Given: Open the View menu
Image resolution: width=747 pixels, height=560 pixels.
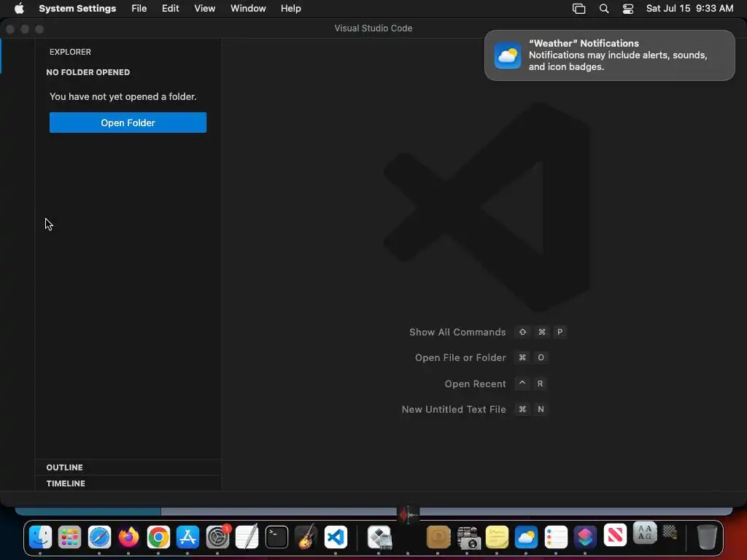Looking at the screenshot, I should [x=205, y=9].
